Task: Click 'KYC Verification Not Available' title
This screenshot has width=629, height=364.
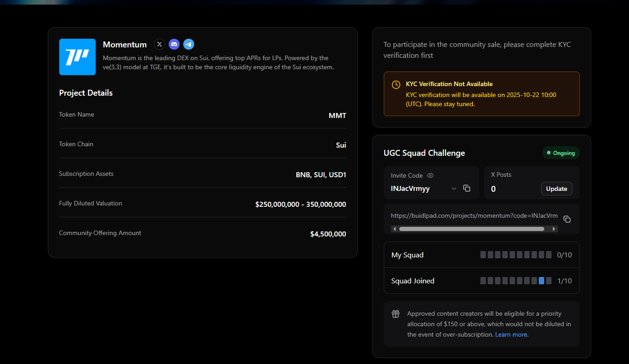Action: pyautogui.click(x=449, y=84)
